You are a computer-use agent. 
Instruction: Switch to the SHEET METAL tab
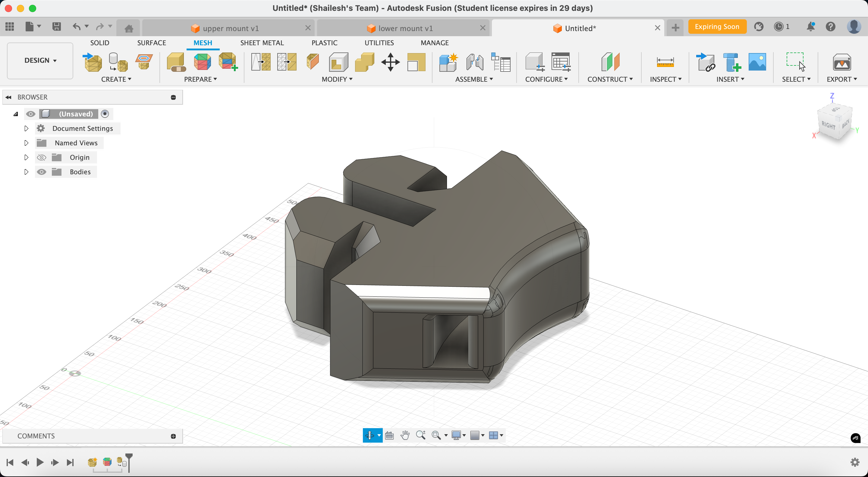tap(262, 43)
